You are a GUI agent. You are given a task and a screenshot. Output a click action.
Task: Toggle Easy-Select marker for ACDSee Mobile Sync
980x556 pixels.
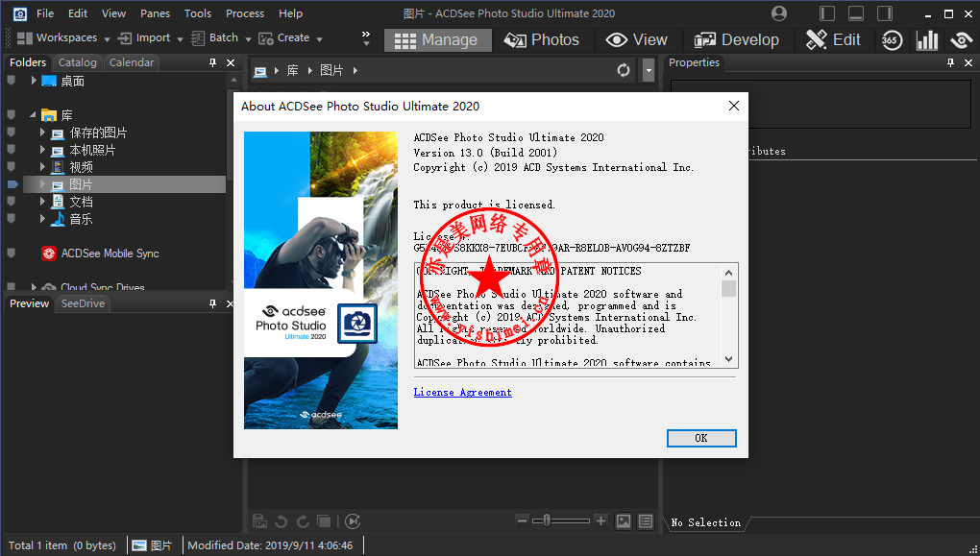coord(12,253)
